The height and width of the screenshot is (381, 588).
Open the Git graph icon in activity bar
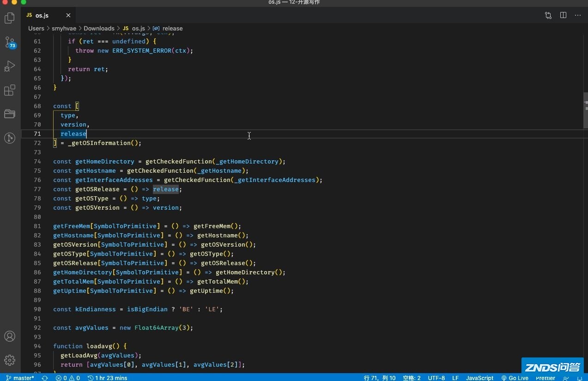[10, 138]
